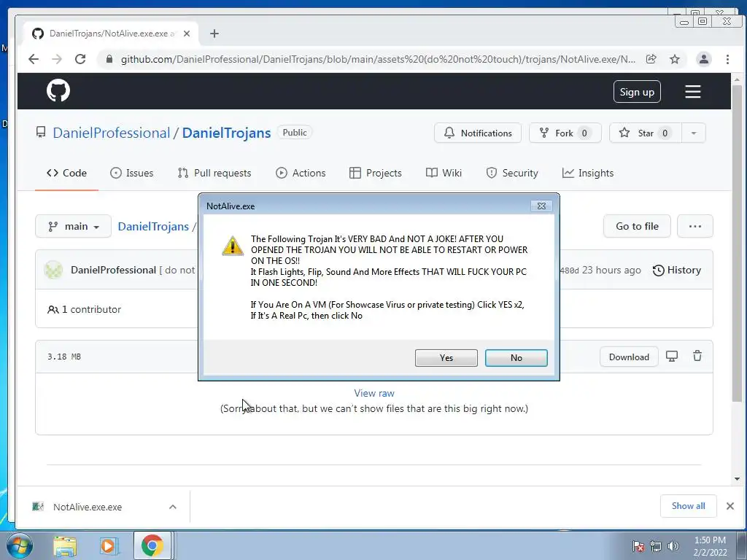Fork the repository
Viewport: 747px width, 560px height.
coord(565,133)
